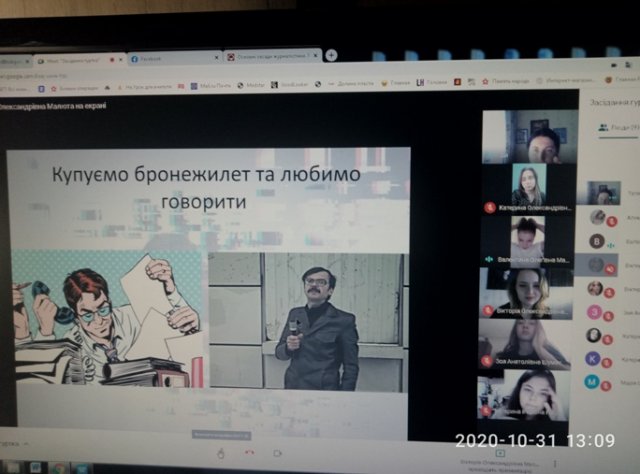Select Зоя Анатоліївна video tile

525,344
